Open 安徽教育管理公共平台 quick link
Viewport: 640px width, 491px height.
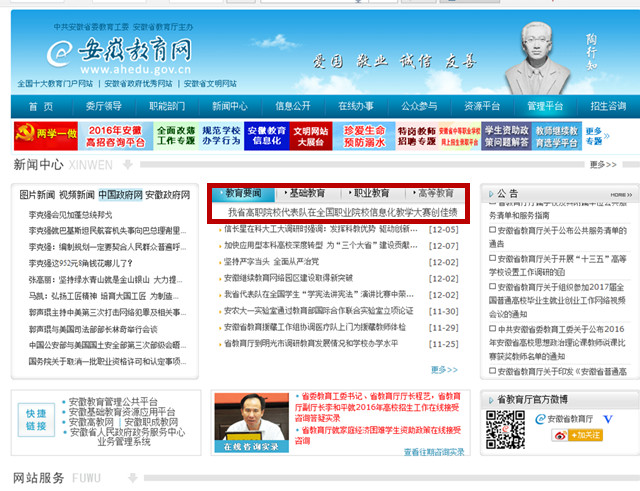113,402
